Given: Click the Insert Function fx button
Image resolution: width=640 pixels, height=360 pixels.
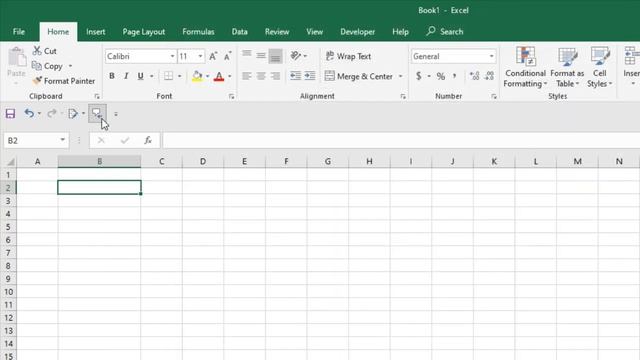Looking at the screenshot, I should pos(148,140).
